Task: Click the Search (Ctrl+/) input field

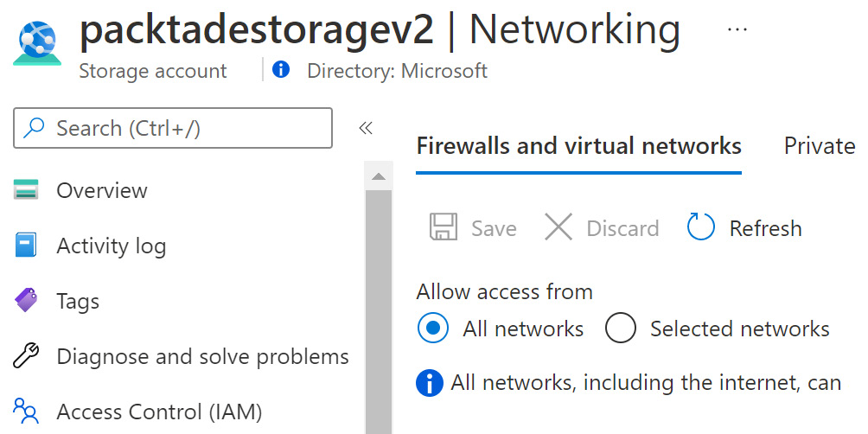Action: click(x=173, y=129)
